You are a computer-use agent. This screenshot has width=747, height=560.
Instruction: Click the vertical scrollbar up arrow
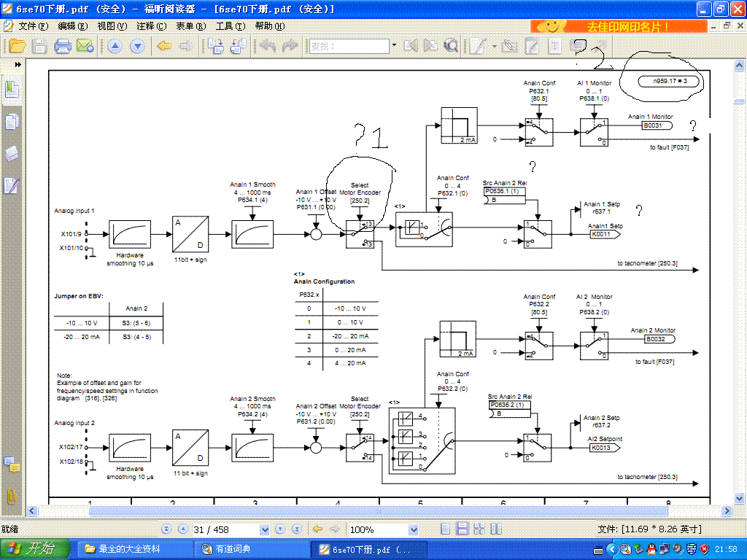[x=740, y=65]
